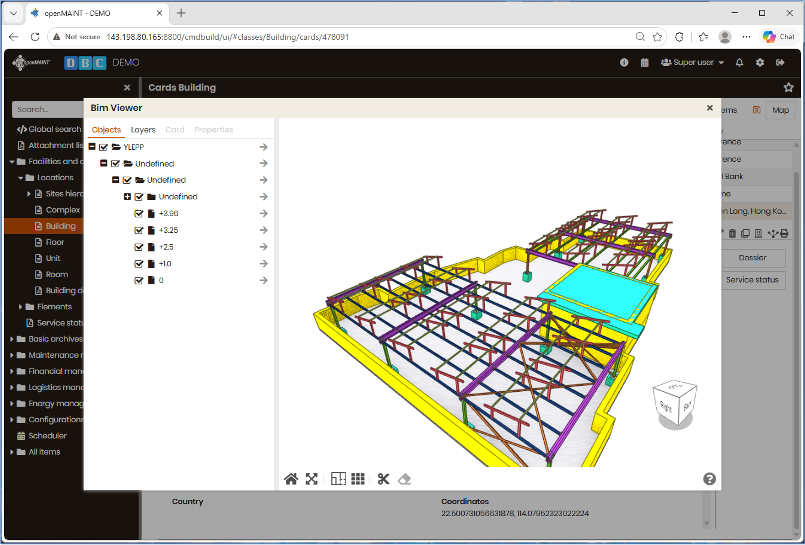Open a new browser tab

(x=181, y=13)
